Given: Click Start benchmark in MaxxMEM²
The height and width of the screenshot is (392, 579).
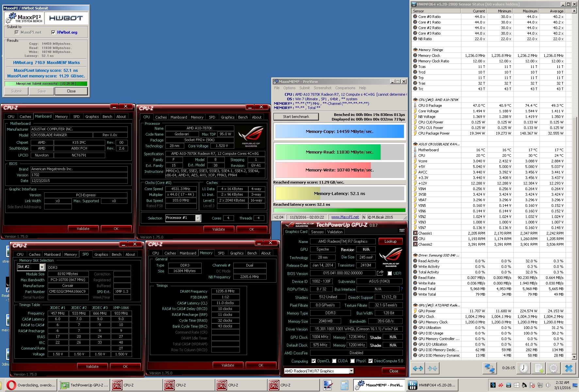Looking at the screenshot, I should coord(296,117).
